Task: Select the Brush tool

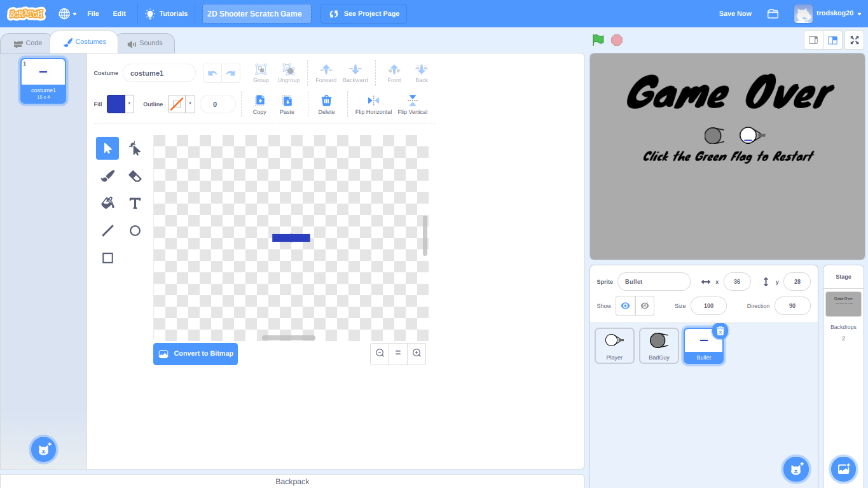Action: click(x=107, y=176)
